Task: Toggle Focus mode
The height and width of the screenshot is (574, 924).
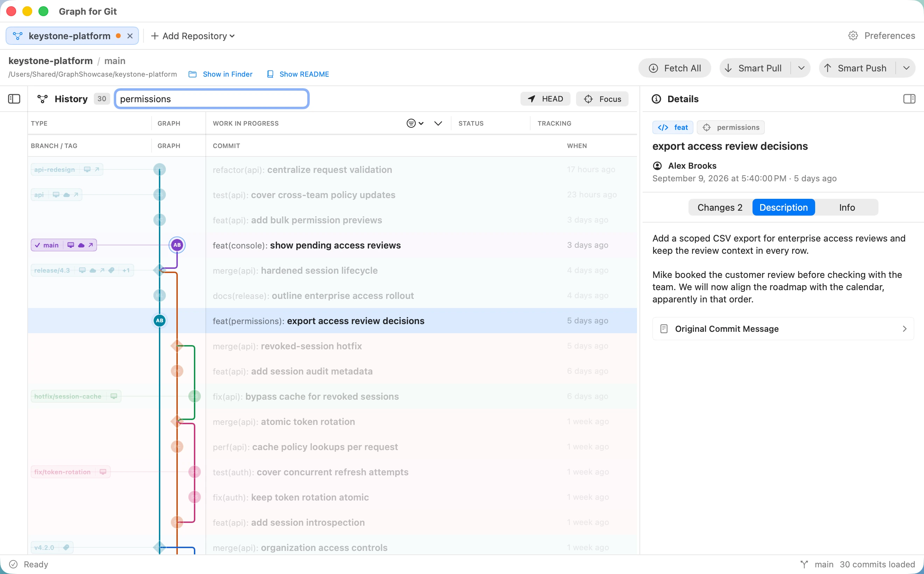Action: [x=602, y=99]
